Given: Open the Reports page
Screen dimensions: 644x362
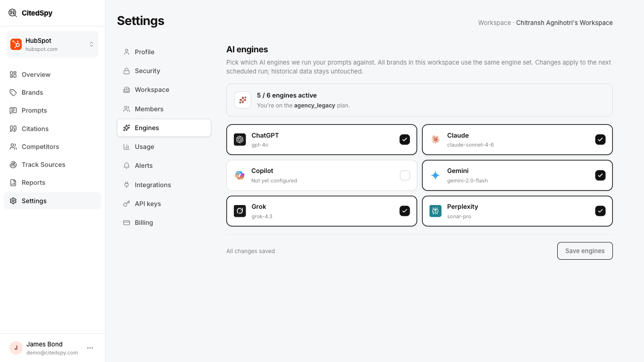Looking at the screenshot, I should (52, 182).
